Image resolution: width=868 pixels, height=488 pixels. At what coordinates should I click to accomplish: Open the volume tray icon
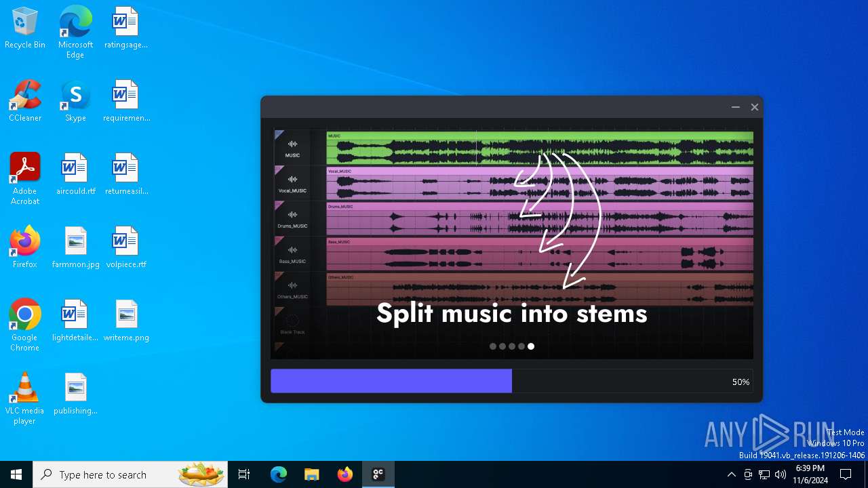781,474
